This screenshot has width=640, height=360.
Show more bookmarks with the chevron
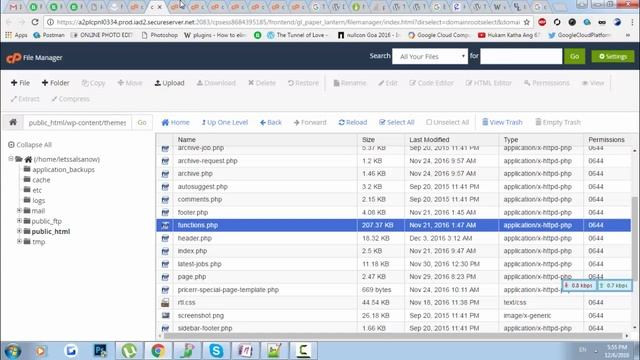pos(628,35)
